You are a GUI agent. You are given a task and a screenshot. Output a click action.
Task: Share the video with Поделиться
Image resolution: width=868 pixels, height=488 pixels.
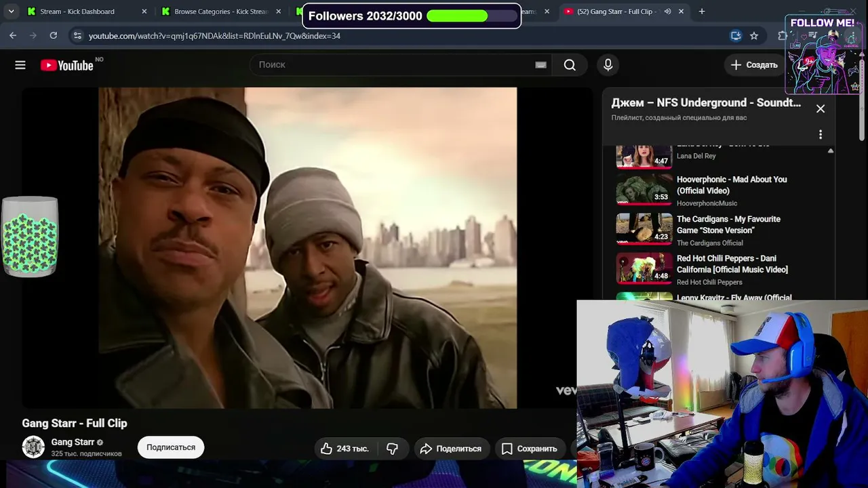[451, 449]
